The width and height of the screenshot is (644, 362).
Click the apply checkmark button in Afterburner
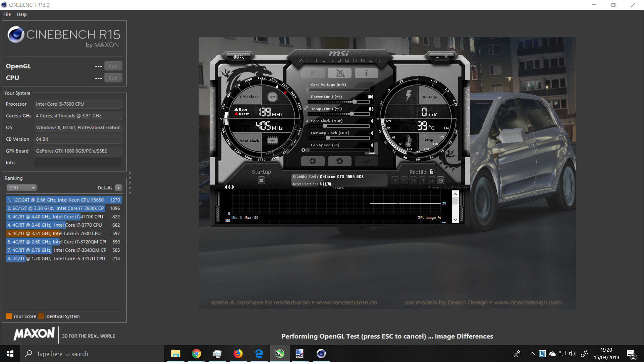pos(366,161)
